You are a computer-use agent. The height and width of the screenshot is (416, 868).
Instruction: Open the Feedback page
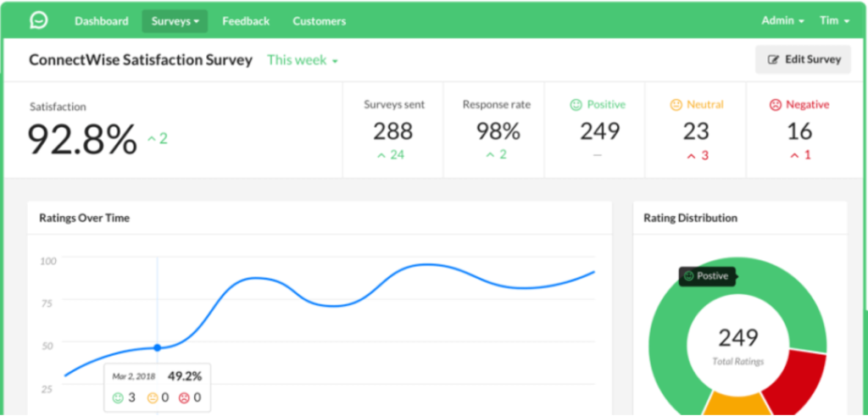[x=246, y=21]
